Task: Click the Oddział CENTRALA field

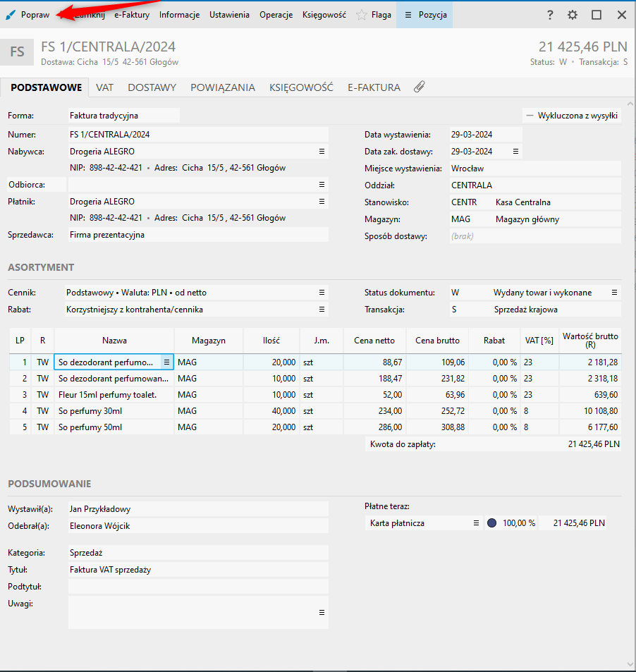Action: pyautogui.click(x=535, y=185)
